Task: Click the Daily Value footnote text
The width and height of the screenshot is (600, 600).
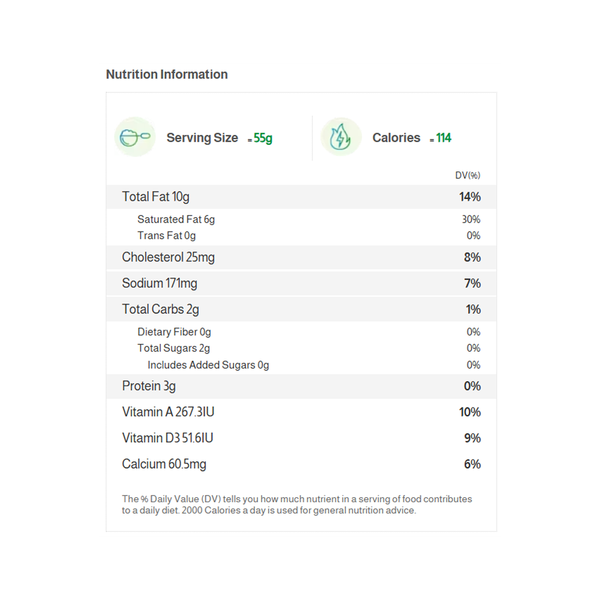Action: click(297, 504)
